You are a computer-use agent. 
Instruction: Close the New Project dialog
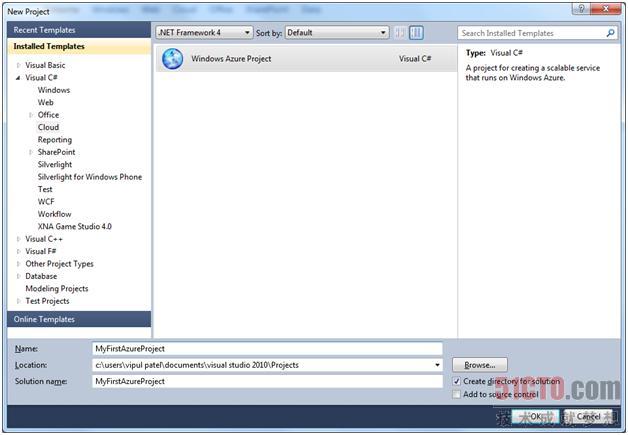point(606,8)
